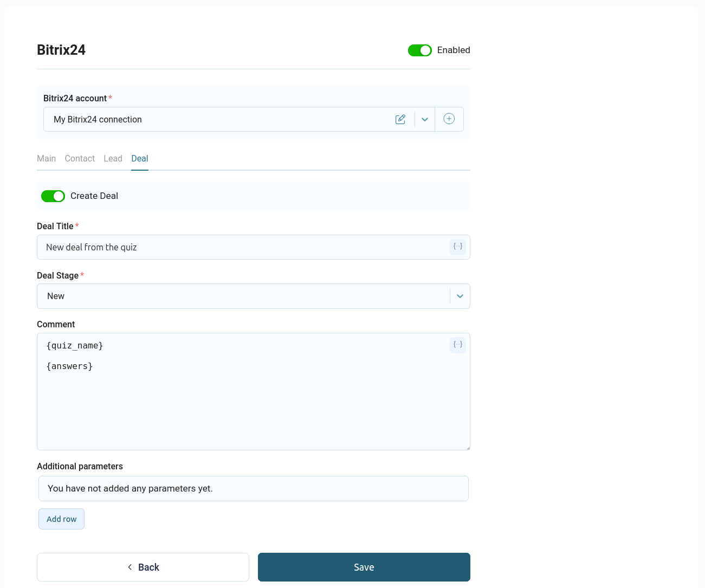This screenshot has height=588, width=705.
Task: Click the plus icon to add account
Action: point(449,119)
